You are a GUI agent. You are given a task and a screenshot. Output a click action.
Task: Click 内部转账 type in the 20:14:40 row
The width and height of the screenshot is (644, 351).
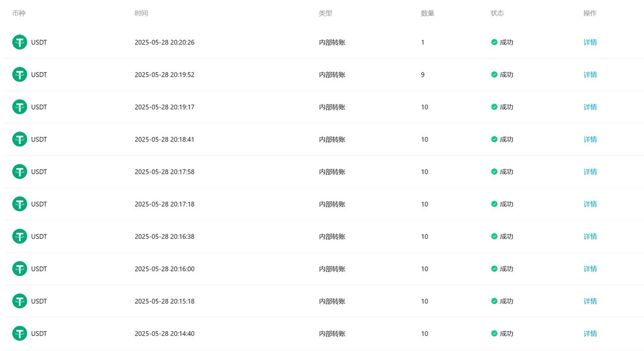click(x=332, y=333)
